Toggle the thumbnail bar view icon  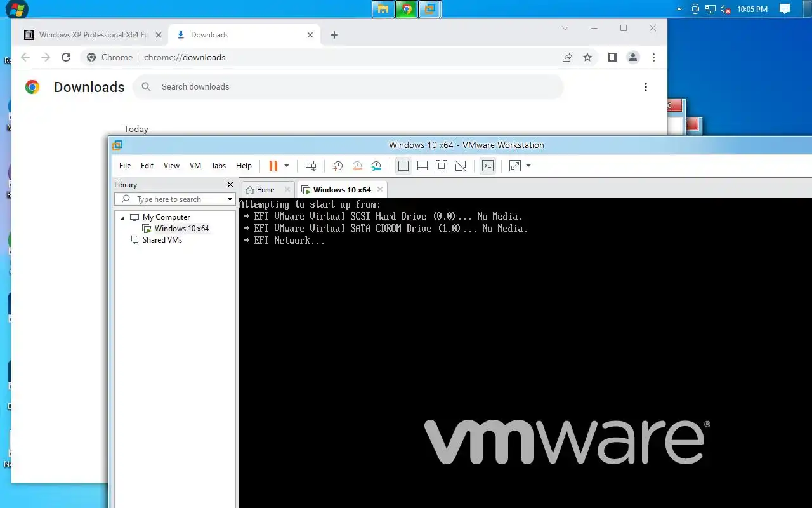(x=422, y=166)
